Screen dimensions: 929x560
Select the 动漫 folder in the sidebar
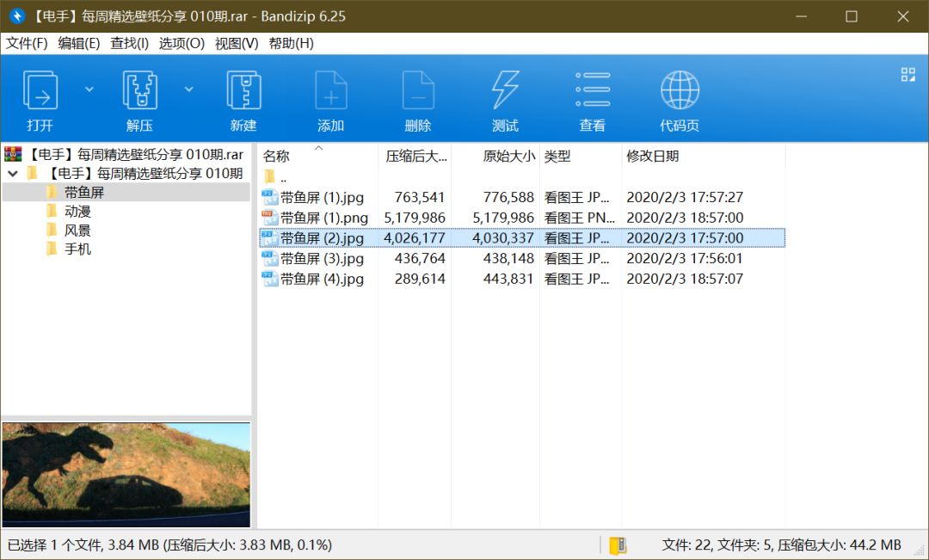[x=76, y=211]
